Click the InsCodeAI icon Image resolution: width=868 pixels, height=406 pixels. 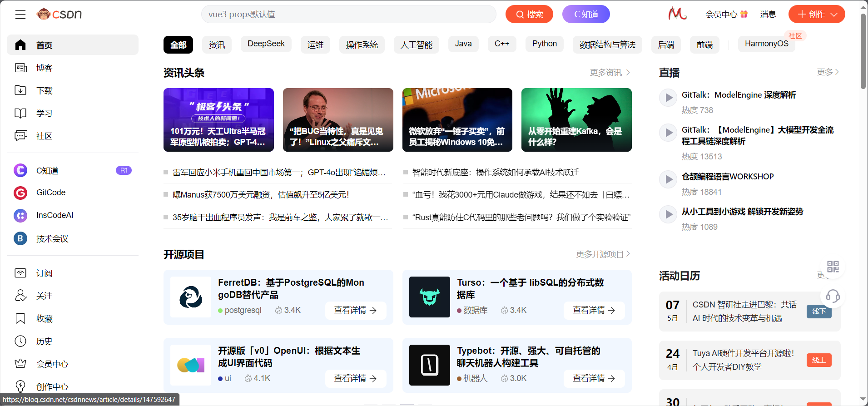pyautogui.click(x=20, y=216)
